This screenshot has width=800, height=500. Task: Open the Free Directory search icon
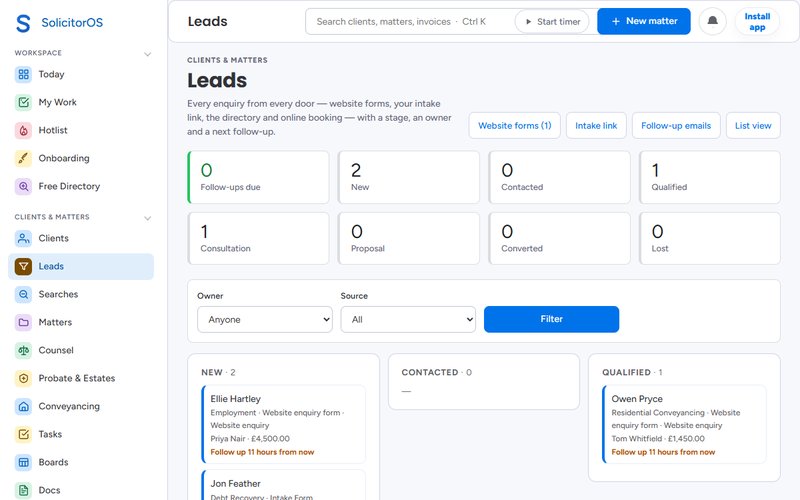(x=23, y=187)
